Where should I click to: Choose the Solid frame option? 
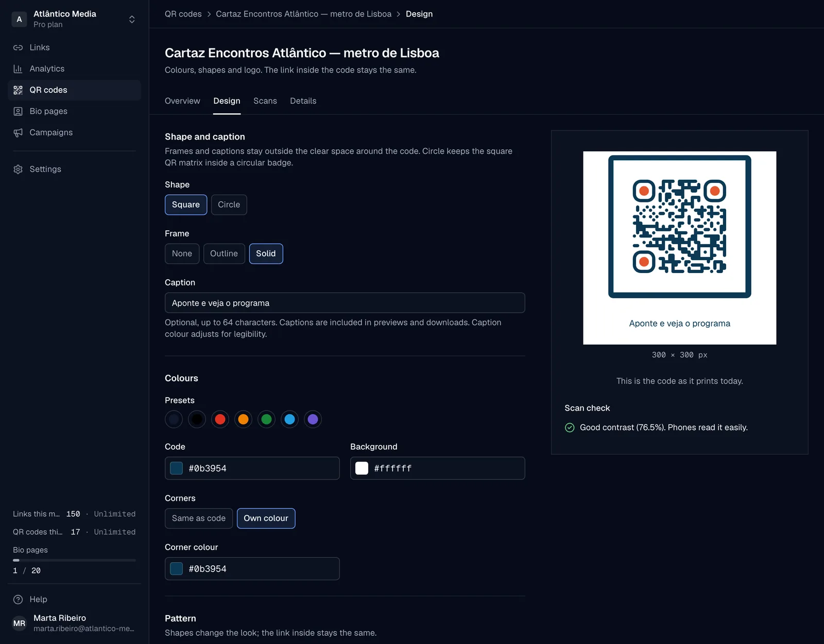pyautogui.click(x=266, y=253)
